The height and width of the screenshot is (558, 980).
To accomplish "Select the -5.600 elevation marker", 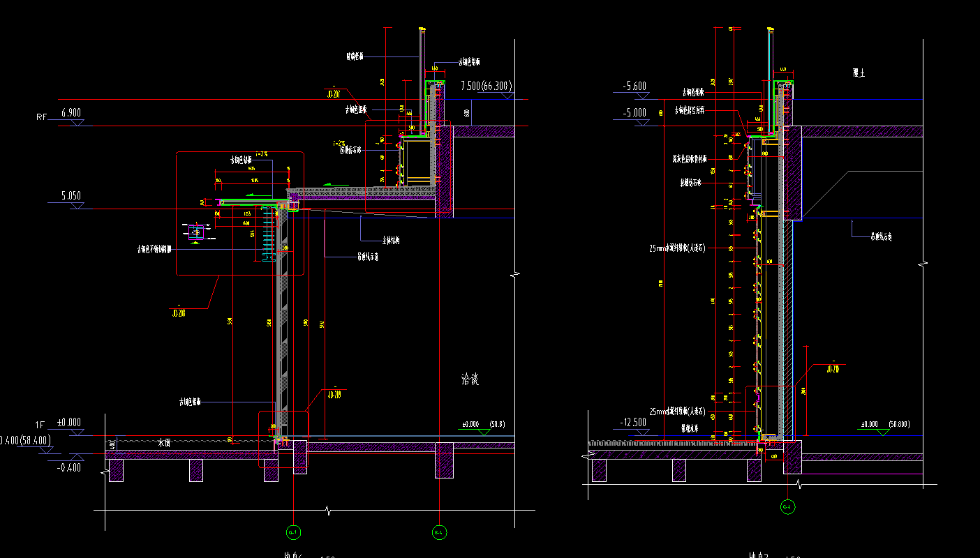I will point(634,86).
